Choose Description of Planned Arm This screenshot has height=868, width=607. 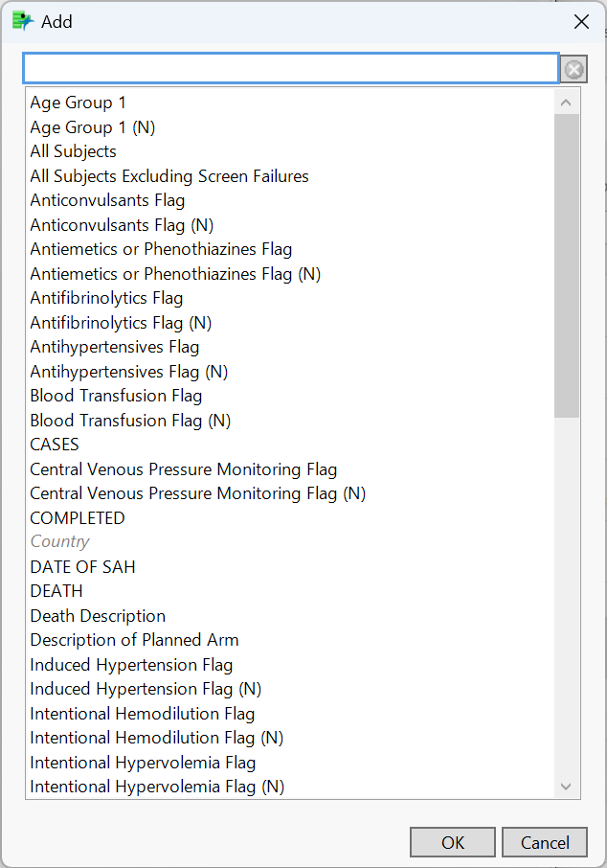(x=134, y=640)
